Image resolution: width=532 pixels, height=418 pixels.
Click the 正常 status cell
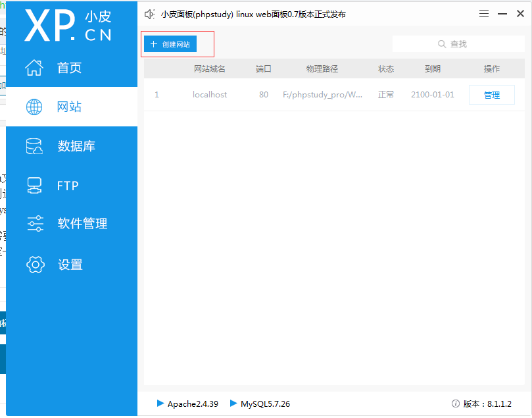tap(386, 94)
